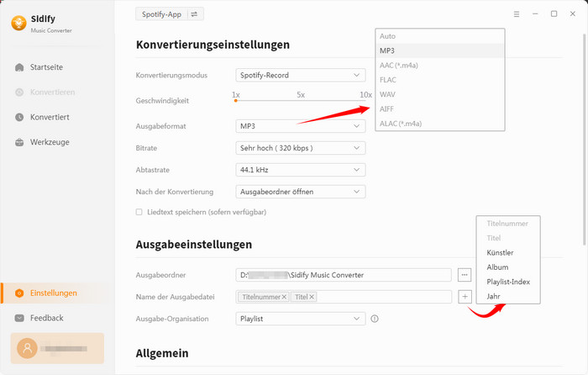Open the hamburger menu icon

coord(517,14)
